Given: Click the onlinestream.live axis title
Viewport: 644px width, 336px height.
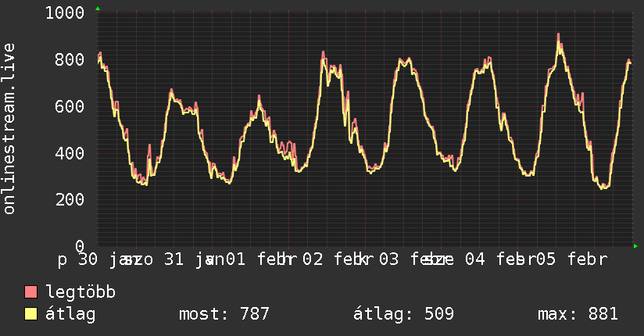Looking at the screenshot, I should pos(9,129).
